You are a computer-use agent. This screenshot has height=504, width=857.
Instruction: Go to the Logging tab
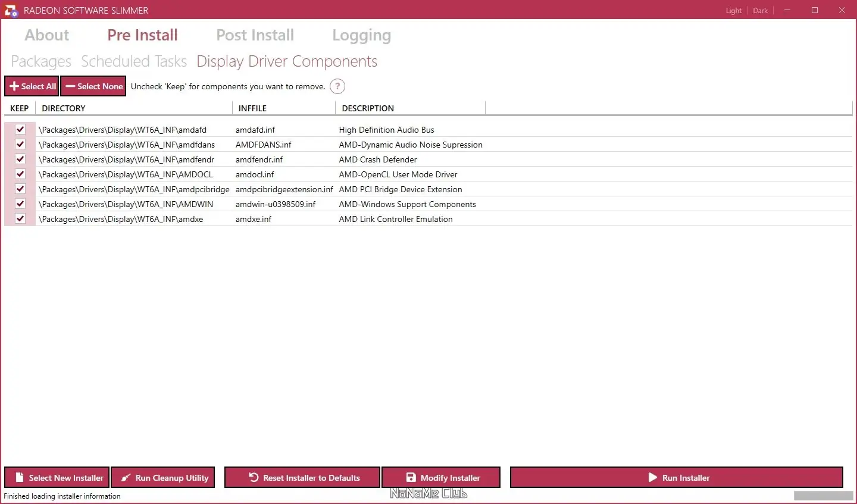362,36
